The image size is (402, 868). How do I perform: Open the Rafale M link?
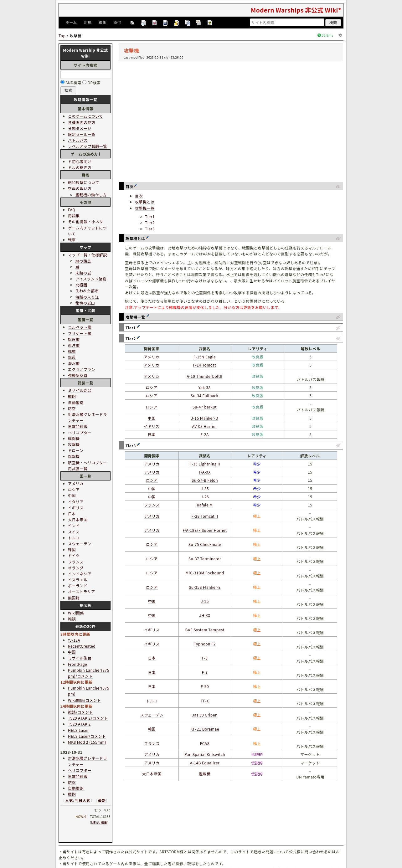tap(204, 505)
